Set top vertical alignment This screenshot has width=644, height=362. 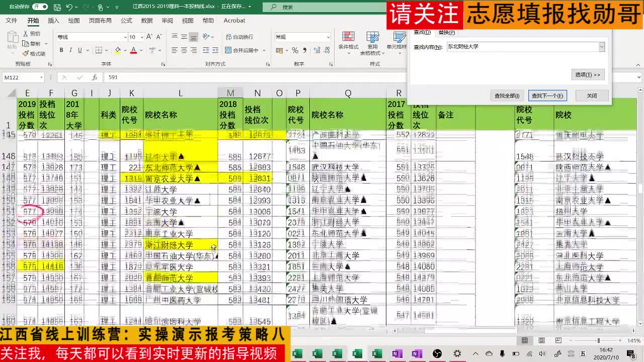coord(175,37)
